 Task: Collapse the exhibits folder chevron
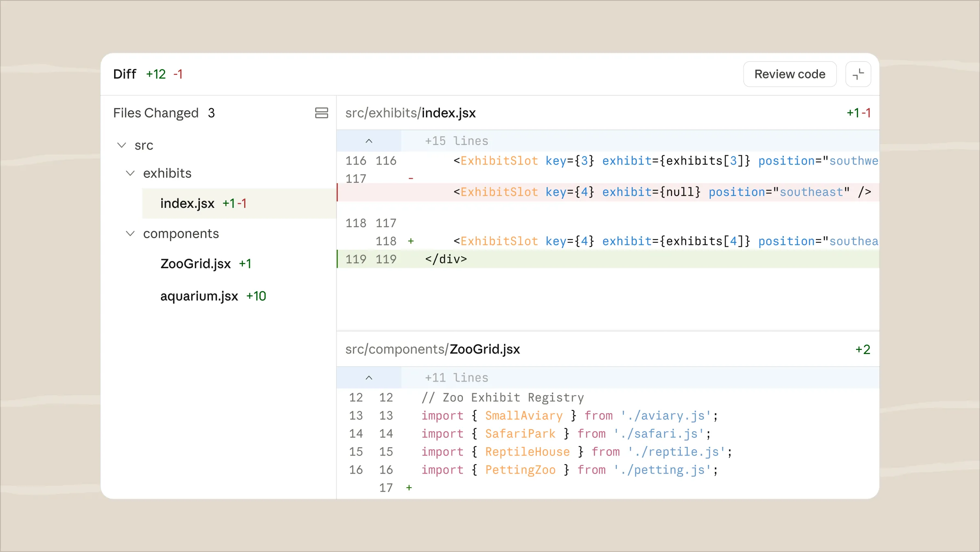(x=130, y=173)
